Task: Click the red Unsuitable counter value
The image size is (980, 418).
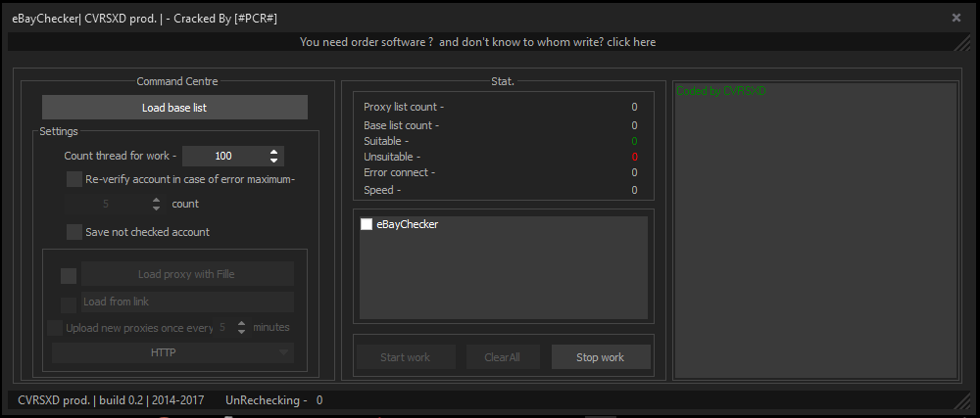Action: 634,157
